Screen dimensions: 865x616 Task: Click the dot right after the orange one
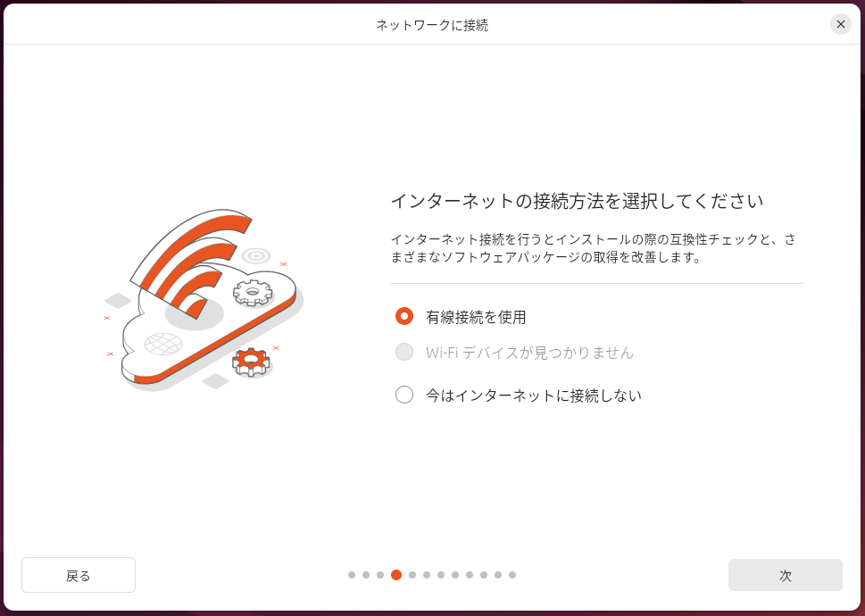click(x=412, y=575)
